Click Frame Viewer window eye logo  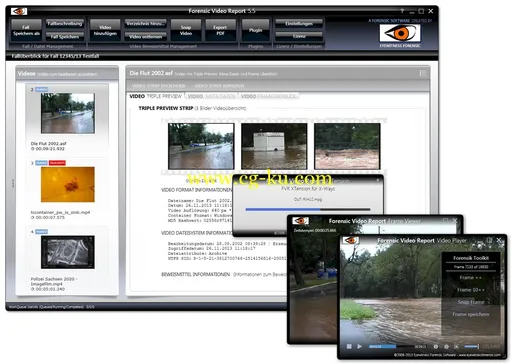(300, 221)
